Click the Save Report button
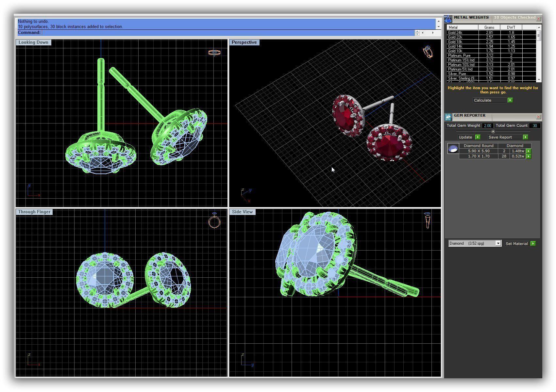 click(504, 137)
